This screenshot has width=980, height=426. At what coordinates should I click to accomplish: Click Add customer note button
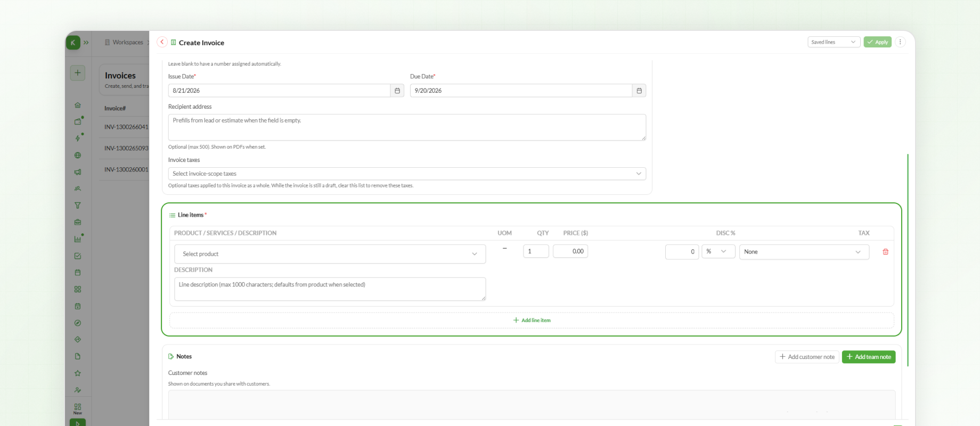807,357
